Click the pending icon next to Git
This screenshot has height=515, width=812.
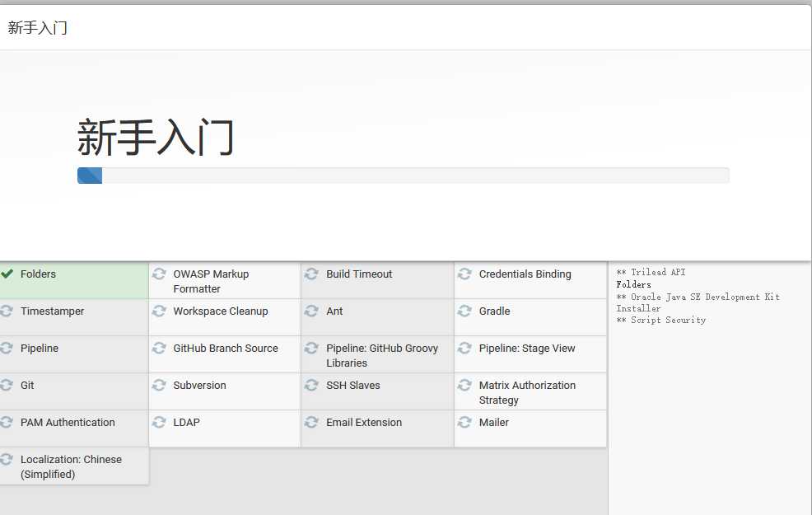7,385
